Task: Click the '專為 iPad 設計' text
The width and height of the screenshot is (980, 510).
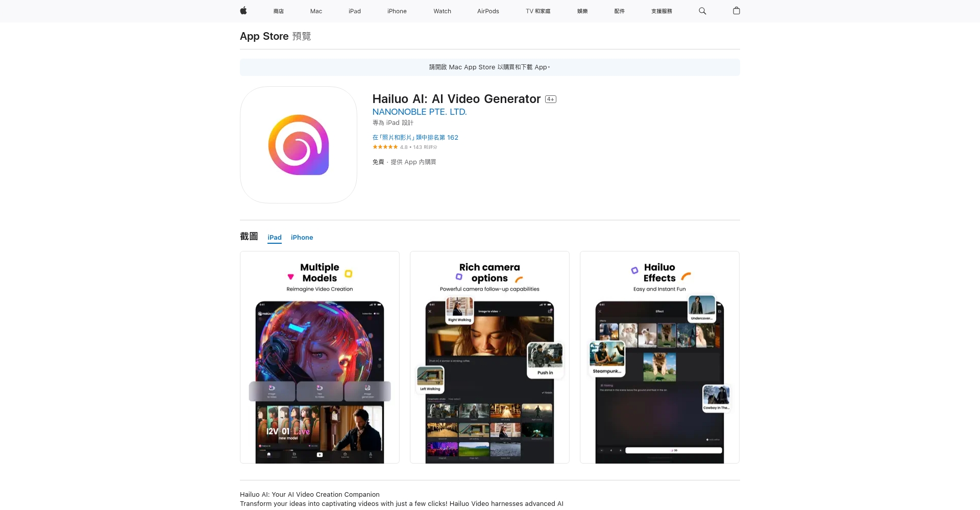Action: [393, 123]
